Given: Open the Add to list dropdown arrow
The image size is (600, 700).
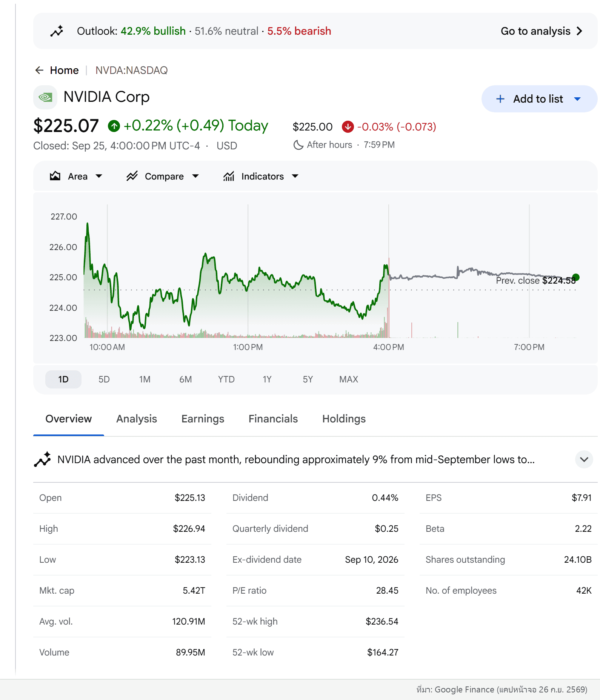Looking at the screenshot, I should 577,99.
